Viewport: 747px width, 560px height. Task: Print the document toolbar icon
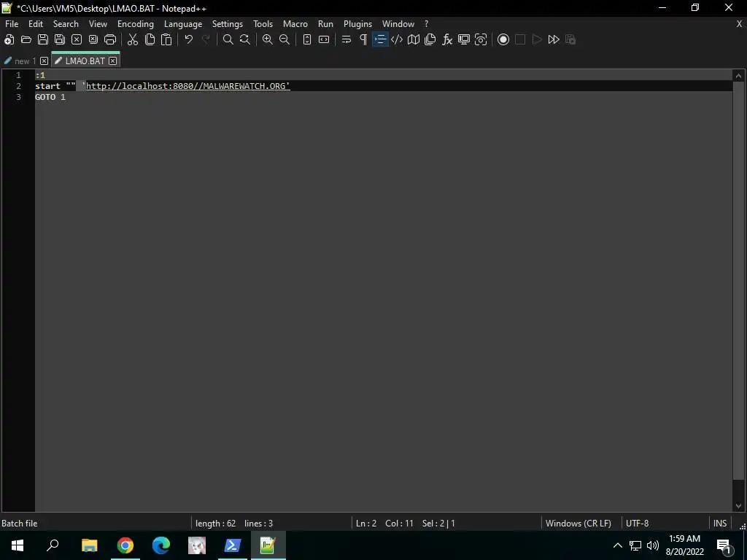[x=110, y=39]
